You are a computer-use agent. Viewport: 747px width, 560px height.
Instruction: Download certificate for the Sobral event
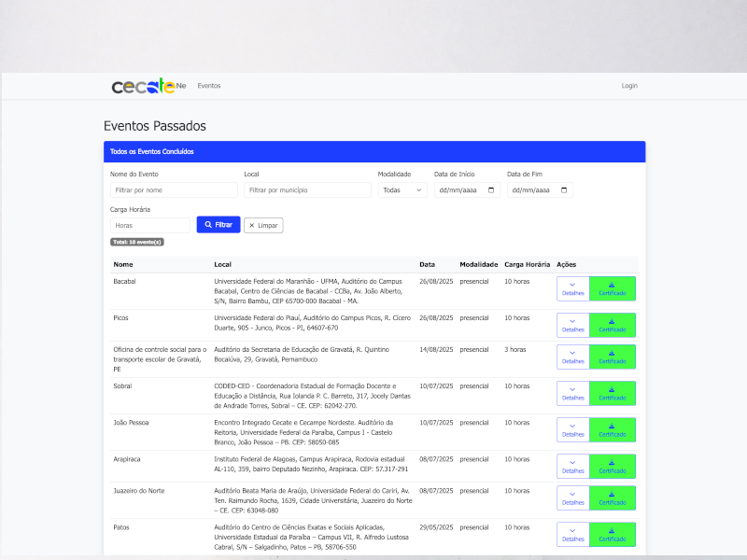pyautogui.click(x=613, y=393)
